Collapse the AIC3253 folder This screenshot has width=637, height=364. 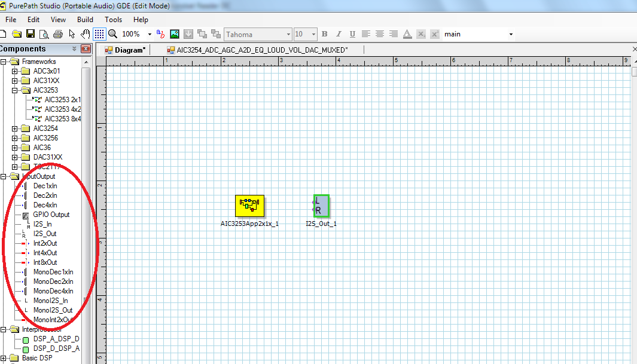click(14, 90)
